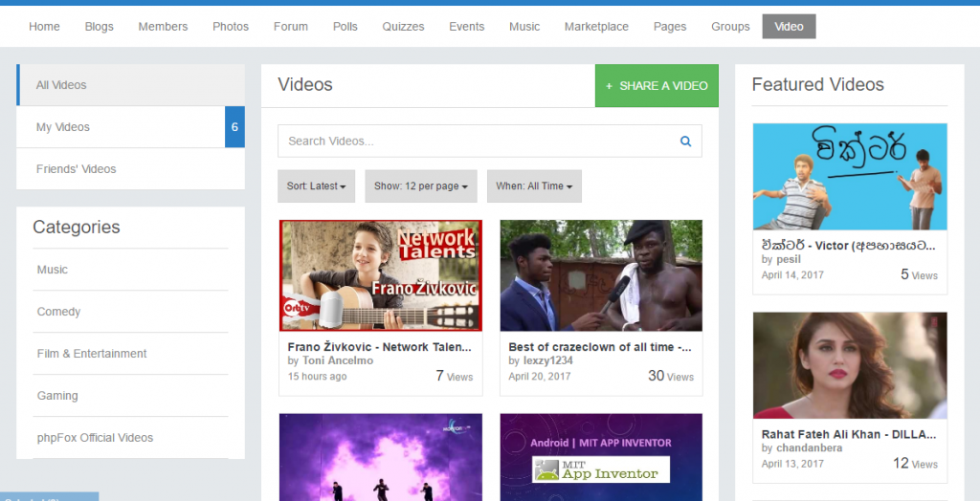The image size is (980, 501).
Task: Open the Photos menu item
Action: click(231, 26)
